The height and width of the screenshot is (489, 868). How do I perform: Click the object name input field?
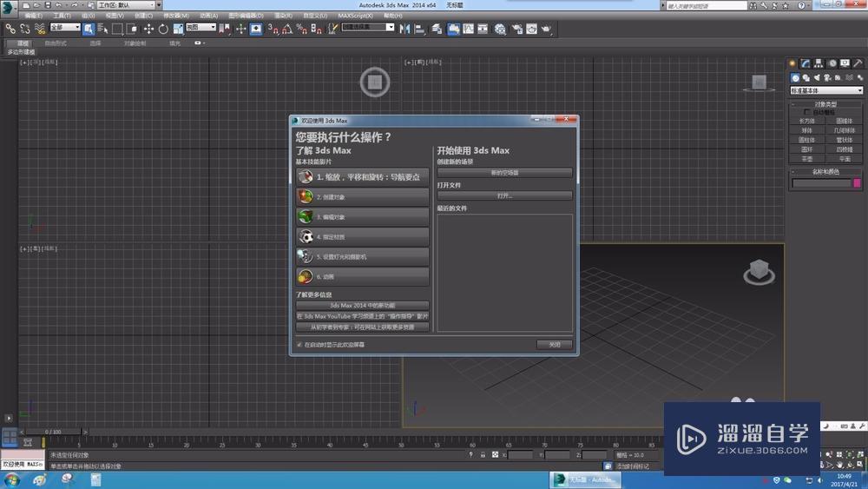click(821, 182)
